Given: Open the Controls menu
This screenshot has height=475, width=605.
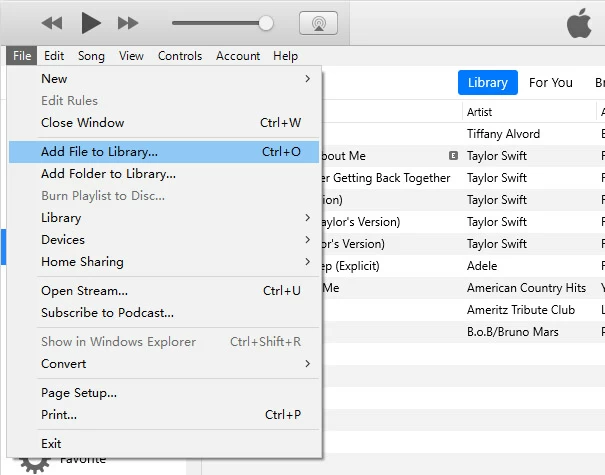Looking at the screenshot, I should [180, 56].
